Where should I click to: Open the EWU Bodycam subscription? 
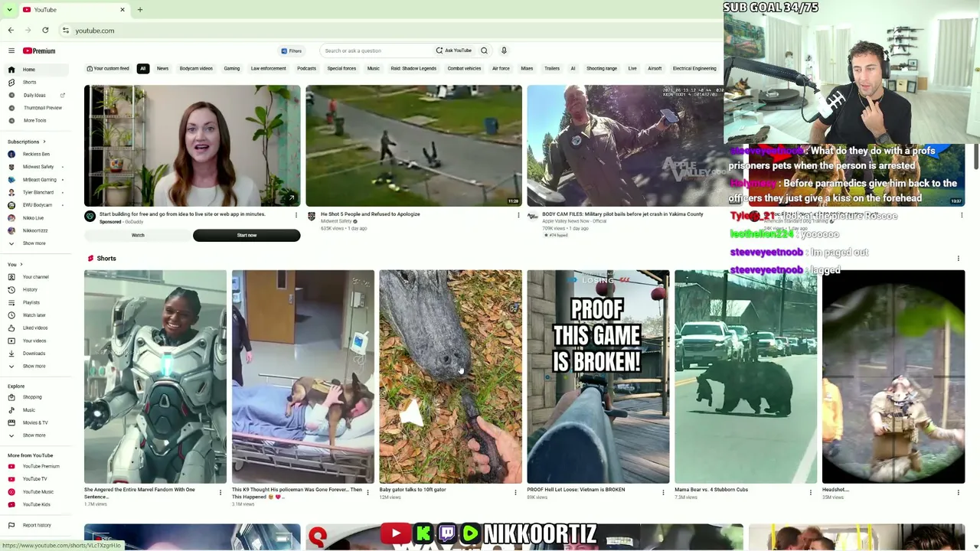point(38,205)
